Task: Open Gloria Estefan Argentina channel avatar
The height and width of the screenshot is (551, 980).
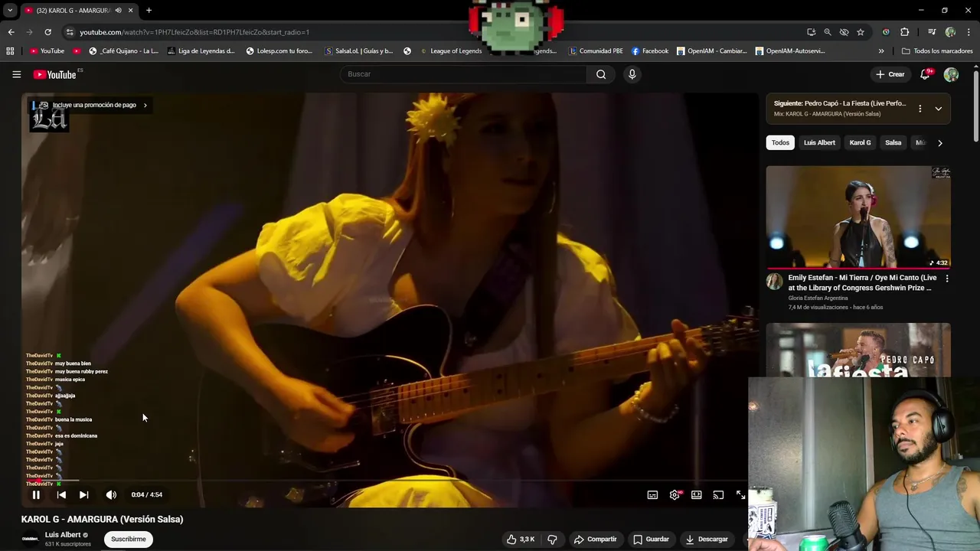Action: click(775, 282)
